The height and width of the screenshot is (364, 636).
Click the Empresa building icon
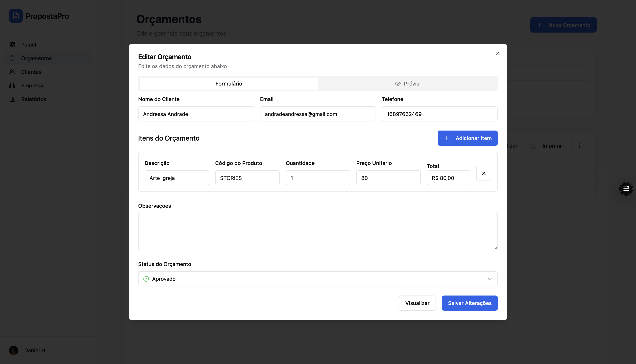(12, 86)
